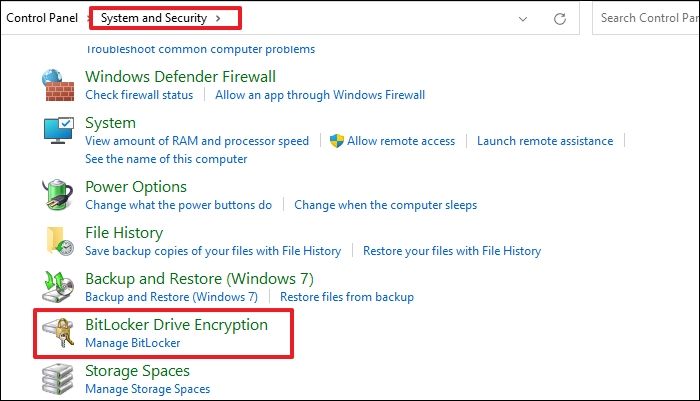Viewport: 700px width, 401px height.
Task: Click Restore files from backup link
Action: (x=347, y=297)
